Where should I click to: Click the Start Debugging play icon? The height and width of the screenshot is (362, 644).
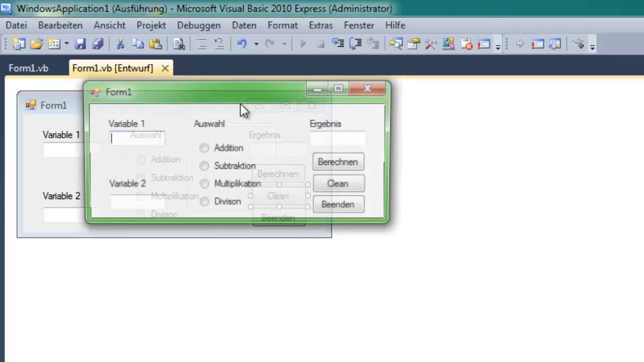[303, 44]
